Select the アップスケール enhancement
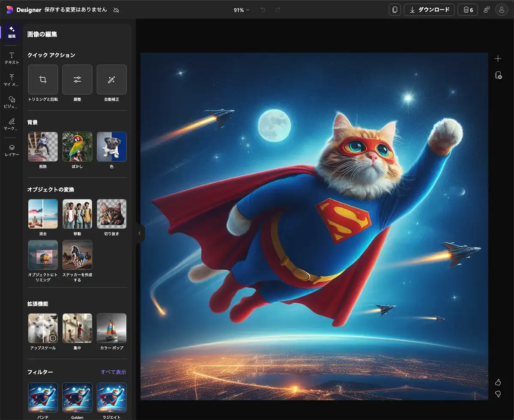The image size is (514, 420). [x=43, y=328]
